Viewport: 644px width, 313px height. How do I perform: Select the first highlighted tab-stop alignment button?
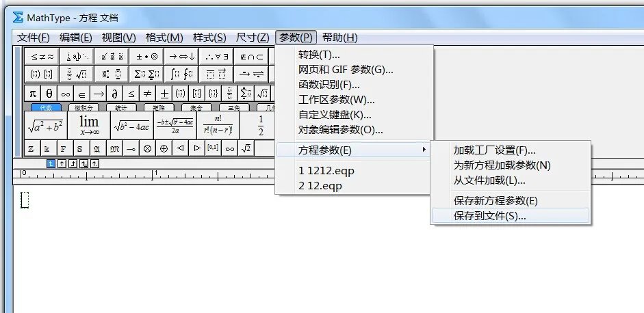[51, 164]
